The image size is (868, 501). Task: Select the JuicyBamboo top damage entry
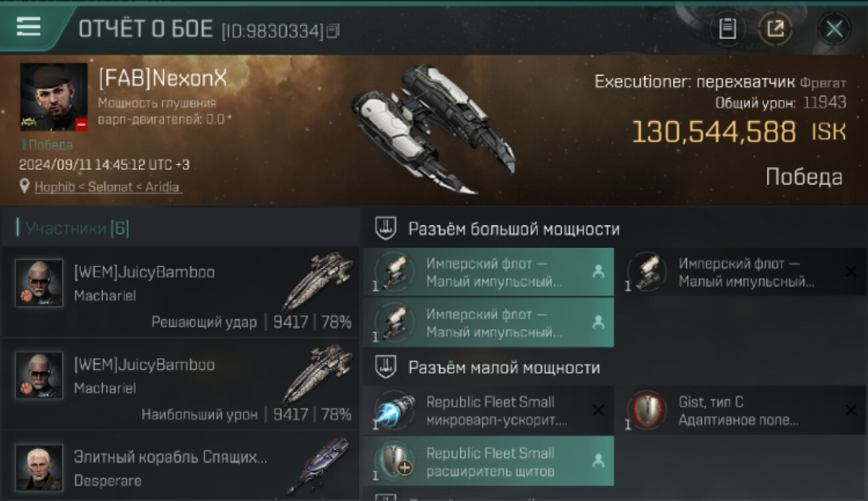point(180,384)
